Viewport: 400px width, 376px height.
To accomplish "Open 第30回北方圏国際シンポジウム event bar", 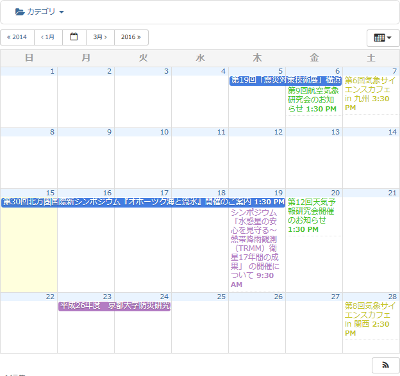I will tap(143, 202).
